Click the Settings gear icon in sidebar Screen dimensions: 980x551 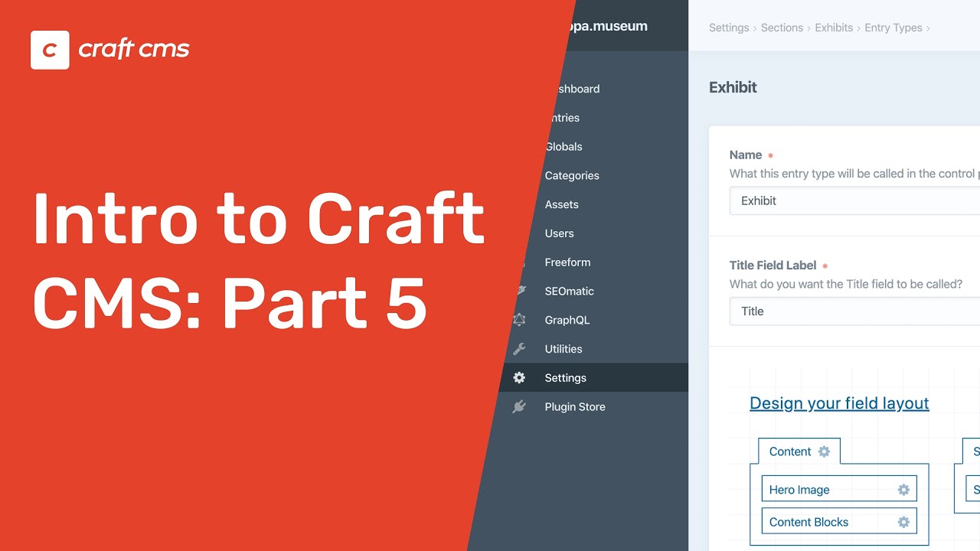pyautogui.click(x=519, y=378)
